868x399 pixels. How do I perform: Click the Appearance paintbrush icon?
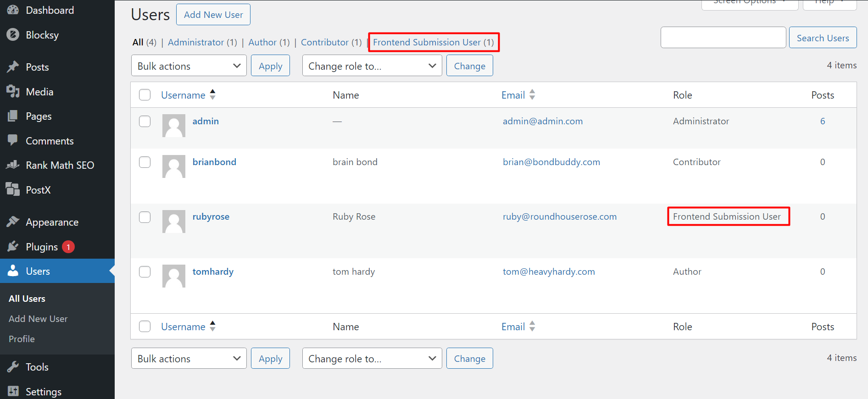click(x=13, y=222)
